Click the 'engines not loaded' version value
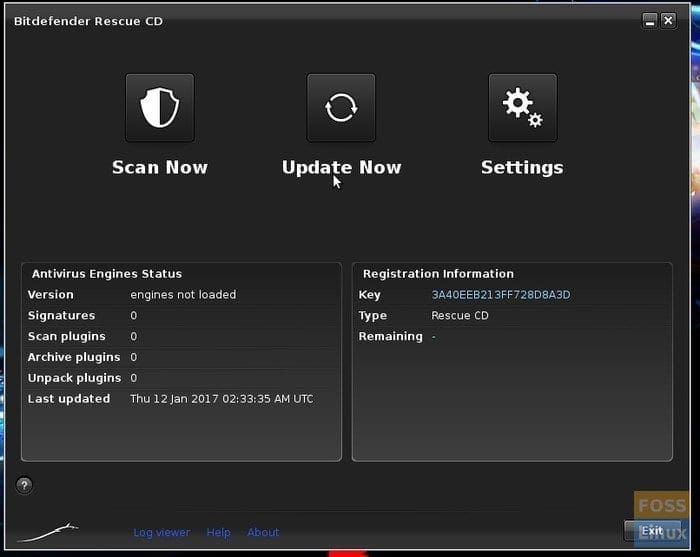Image resolution: width=700 pixels, height=557 pixels. 183,295
